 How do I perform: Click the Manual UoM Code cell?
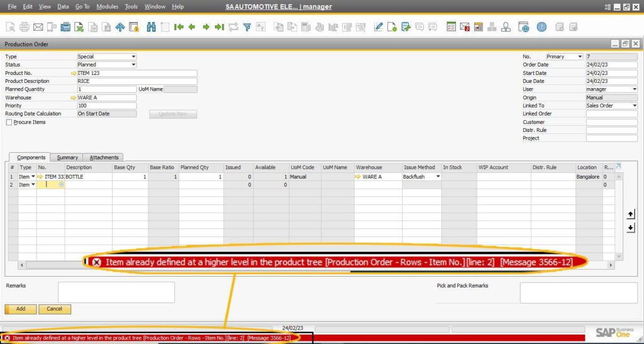(x=305, y=177)
